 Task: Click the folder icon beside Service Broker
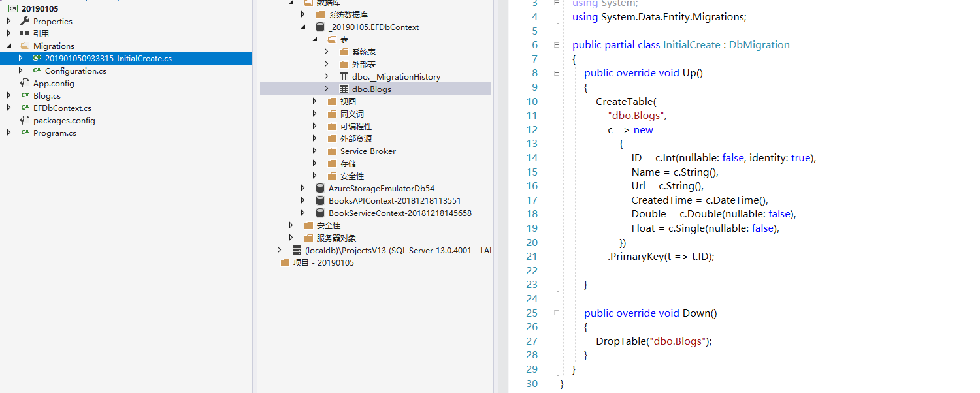coord(332,151)
